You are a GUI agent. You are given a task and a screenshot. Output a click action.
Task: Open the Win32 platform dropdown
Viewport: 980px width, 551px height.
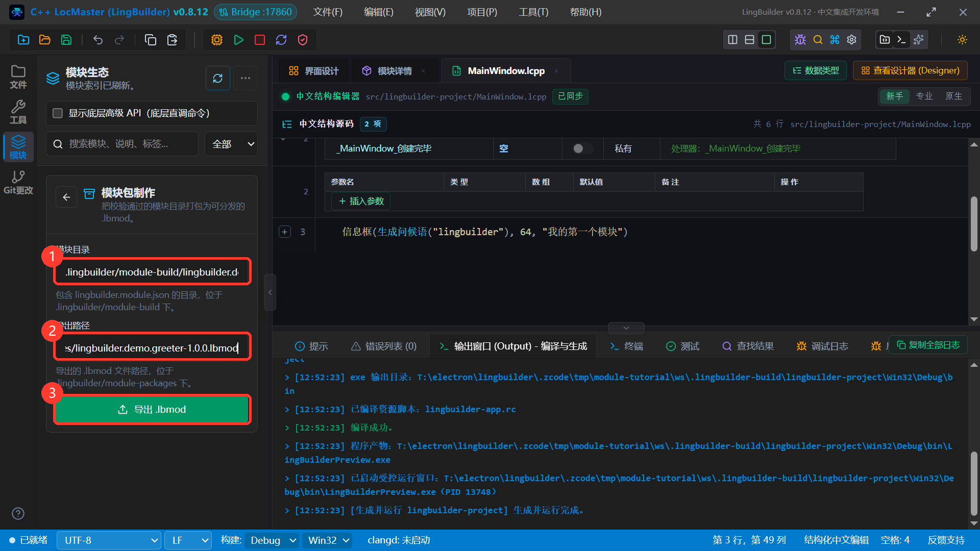pyautogui.click(x=327, y=540)
